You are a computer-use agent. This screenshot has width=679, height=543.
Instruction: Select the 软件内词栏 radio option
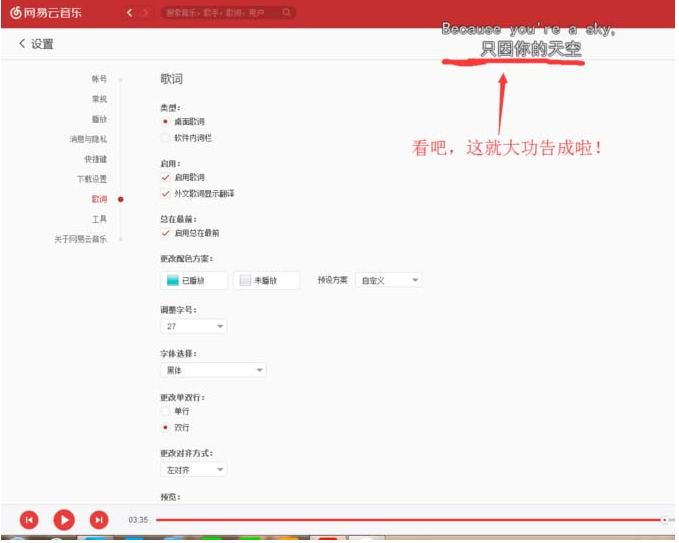click(x=165, y=139)
